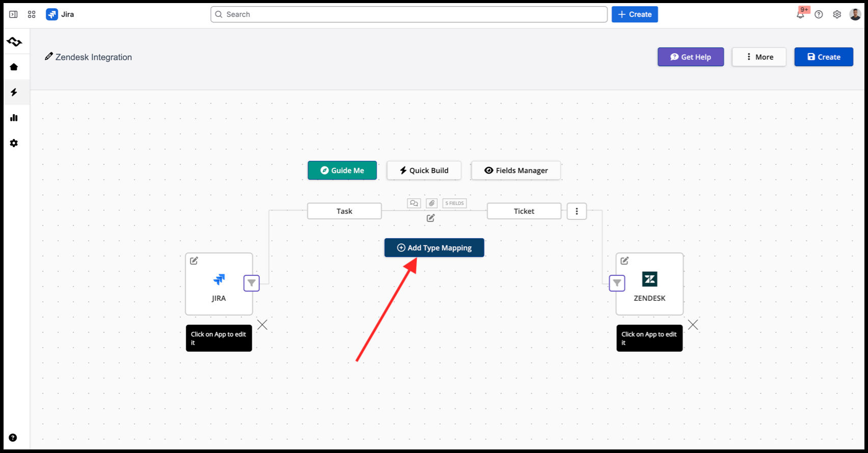Click the comments icon on the mapping line
868x453 pixels.
414,203
